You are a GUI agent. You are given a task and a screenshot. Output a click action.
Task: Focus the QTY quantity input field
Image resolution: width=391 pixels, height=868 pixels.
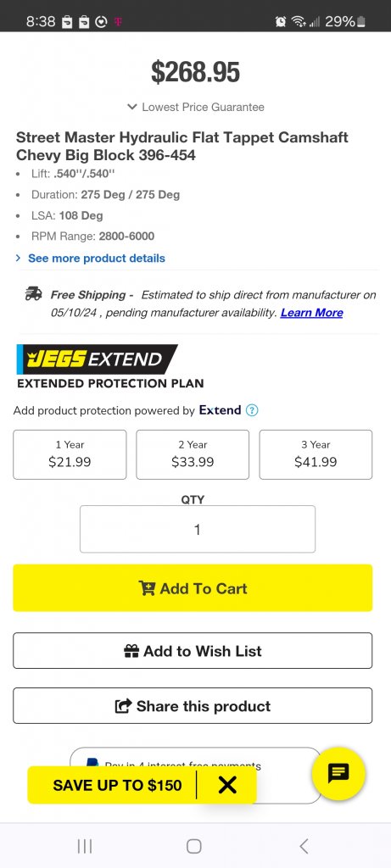tap(198, 529)
